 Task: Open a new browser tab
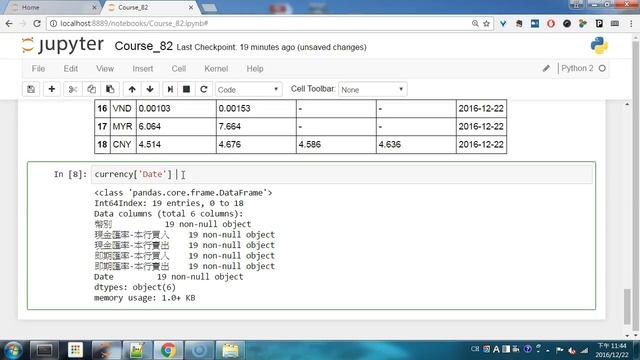tap(209, 7)
